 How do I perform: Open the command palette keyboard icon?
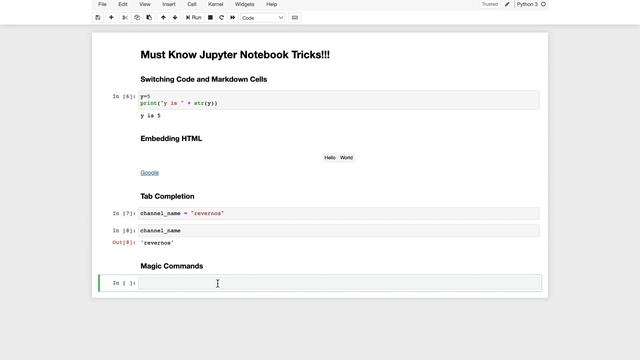coord(295,18)
